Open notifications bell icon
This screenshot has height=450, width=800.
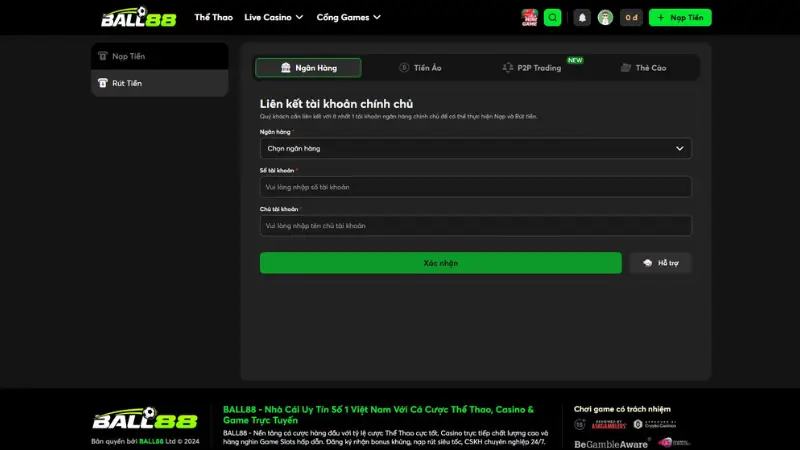point(582,17)
